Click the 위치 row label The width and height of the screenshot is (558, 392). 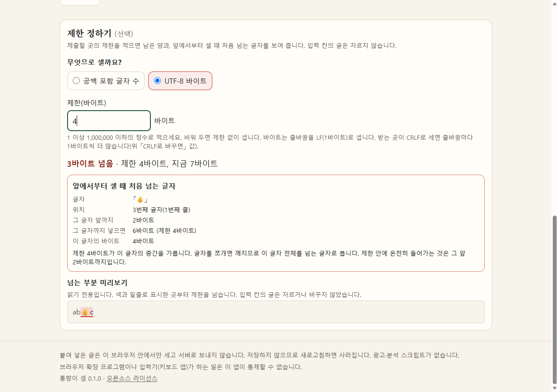(x=78, y=210)
